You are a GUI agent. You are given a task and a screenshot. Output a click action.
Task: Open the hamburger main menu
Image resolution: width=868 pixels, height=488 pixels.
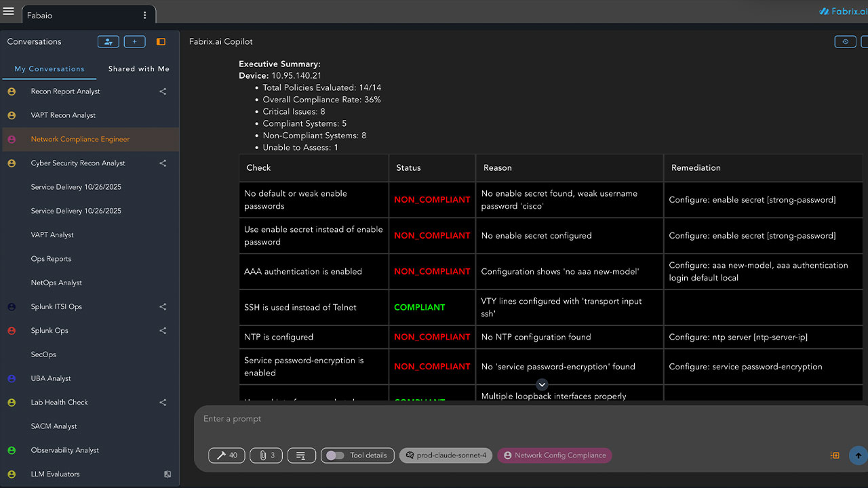click(8, 12)
